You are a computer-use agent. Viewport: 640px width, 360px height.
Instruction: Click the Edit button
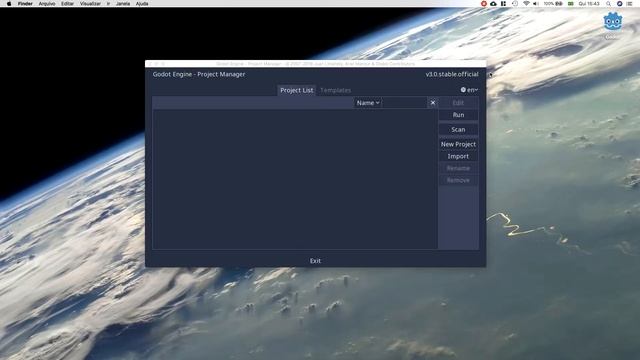pos(458,103)
